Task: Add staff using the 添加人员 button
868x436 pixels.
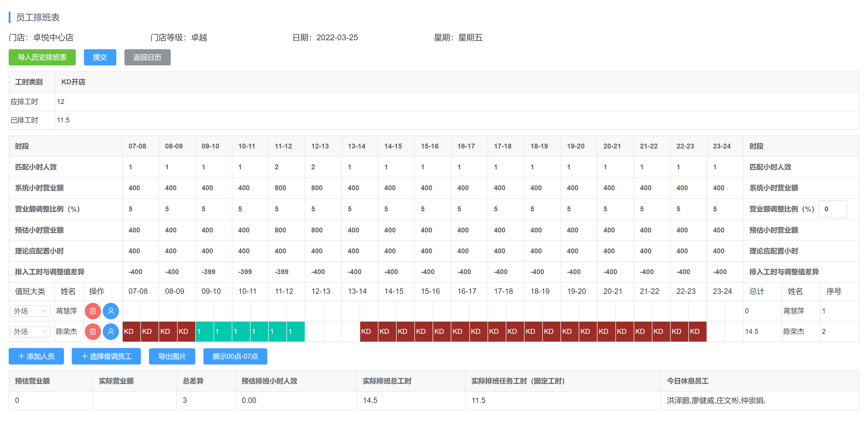Action: (x=36, y=356)
